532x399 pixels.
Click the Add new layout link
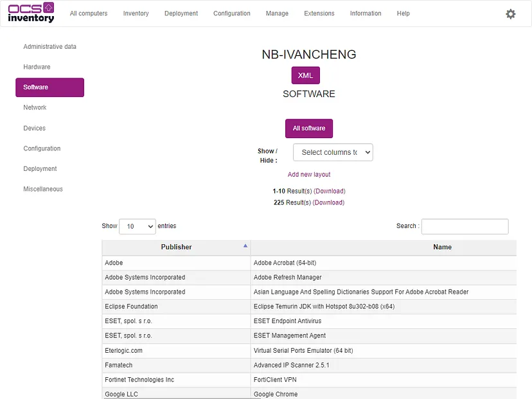click(309, 174)
